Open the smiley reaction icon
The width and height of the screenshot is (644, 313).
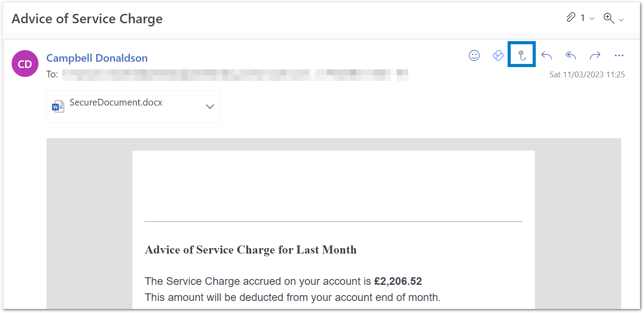click(x=474, y=55)
